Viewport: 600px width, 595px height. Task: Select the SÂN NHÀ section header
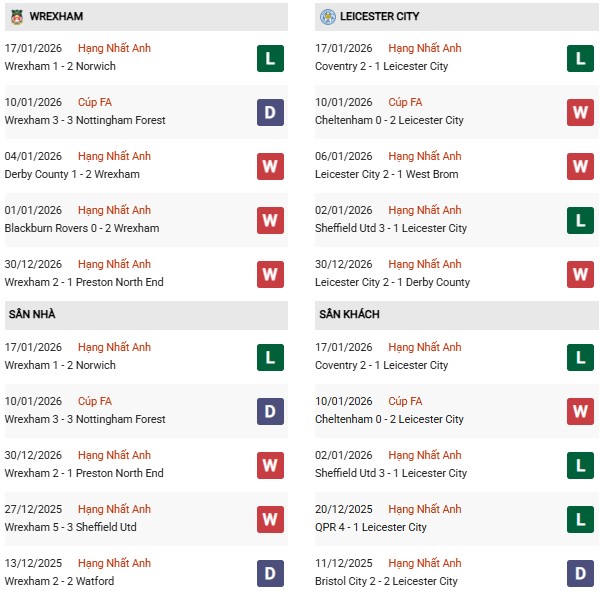(x=32, y=314)
